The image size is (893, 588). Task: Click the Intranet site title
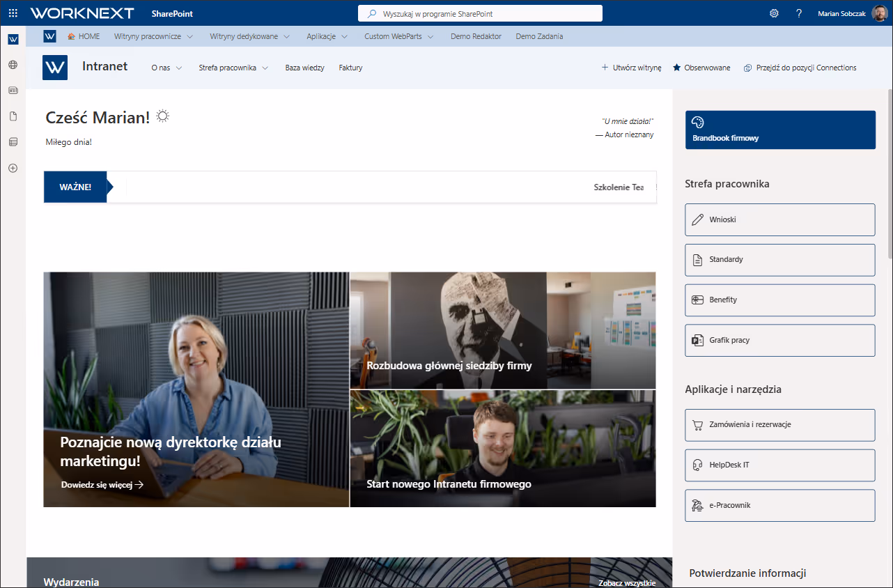(105, 66)
